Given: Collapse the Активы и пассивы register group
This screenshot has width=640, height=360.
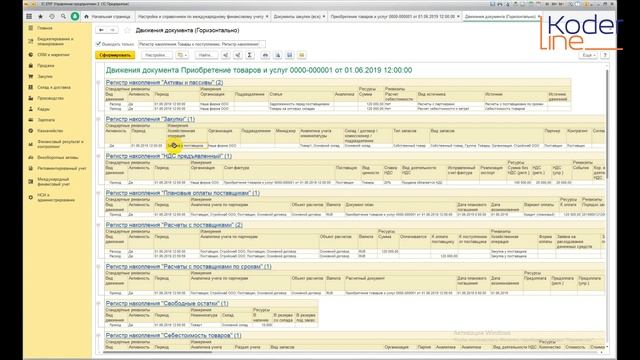Looking at the screenshot, I should [x=98, y=83].
